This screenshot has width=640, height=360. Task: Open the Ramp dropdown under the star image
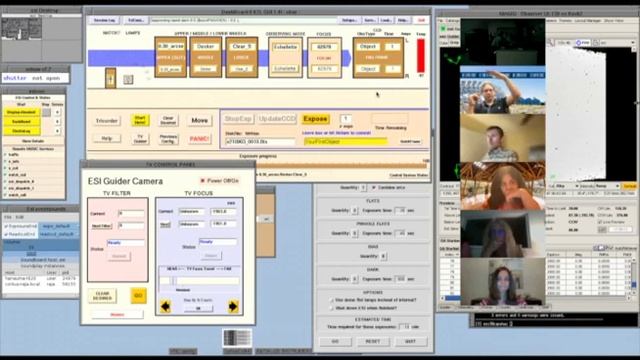[x=606, y=186]
